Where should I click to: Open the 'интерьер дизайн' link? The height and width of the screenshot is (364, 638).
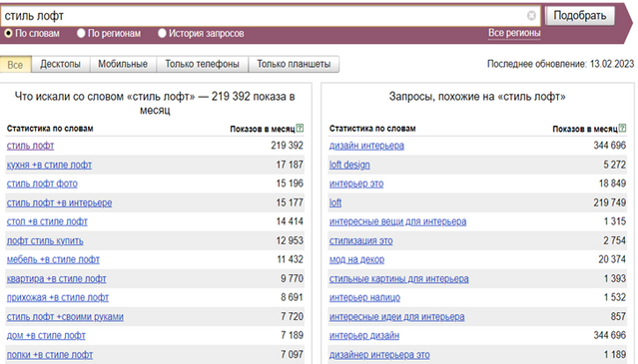click(x=364, y=335)
